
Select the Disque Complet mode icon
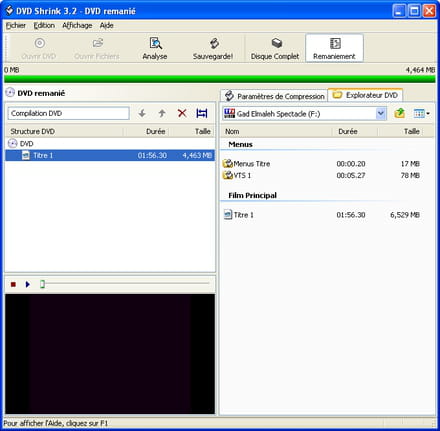[276, 43]
